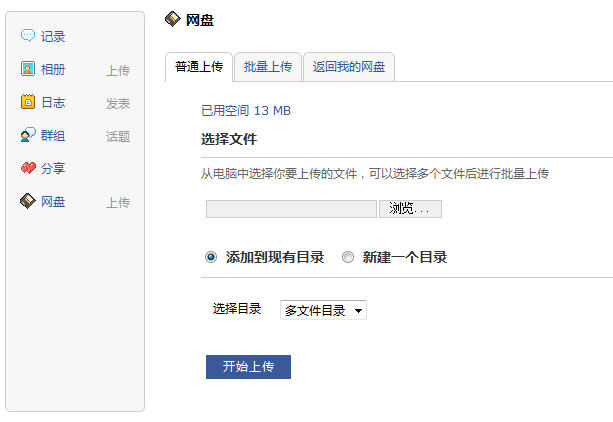The width and height of the screenshot is (613, 422).
Task: Click the 浏览... browse button
Action: point(410,209)
